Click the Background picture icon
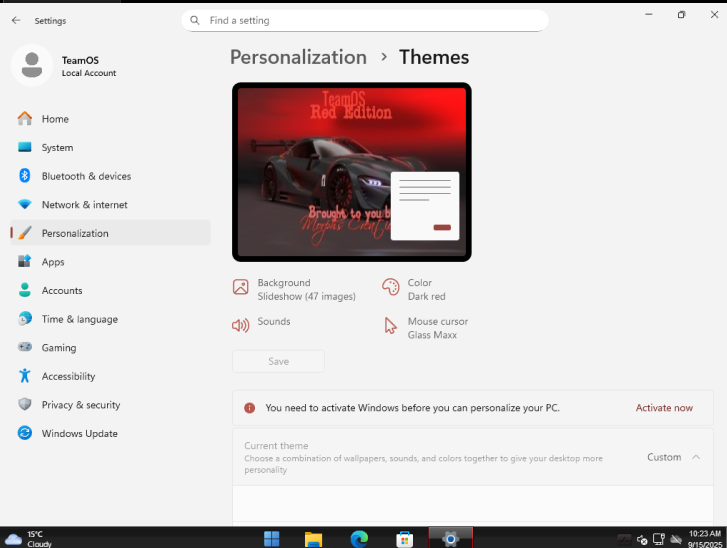The height and width of the screenshot is (548, 727). (x=241, y=287)
